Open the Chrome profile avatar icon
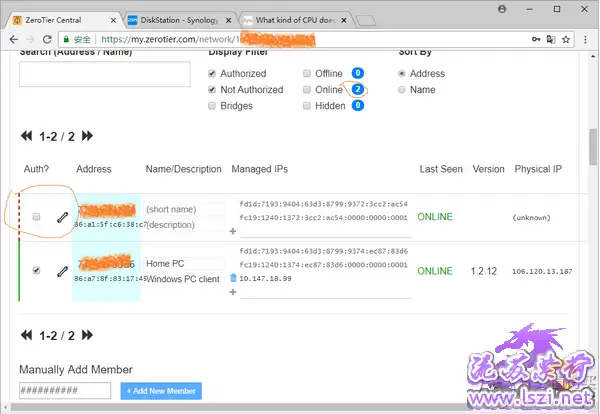 [x=502, y=9]
